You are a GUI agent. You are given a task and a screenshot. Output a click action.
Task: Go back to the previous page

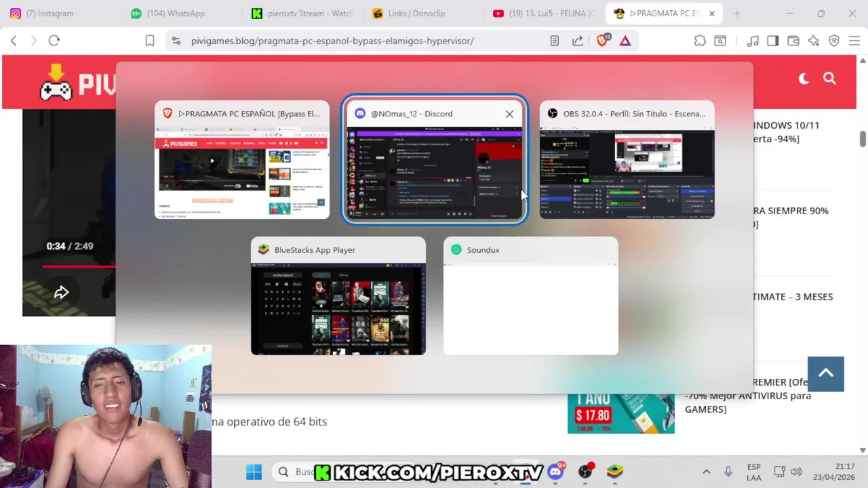coord(14,41)
